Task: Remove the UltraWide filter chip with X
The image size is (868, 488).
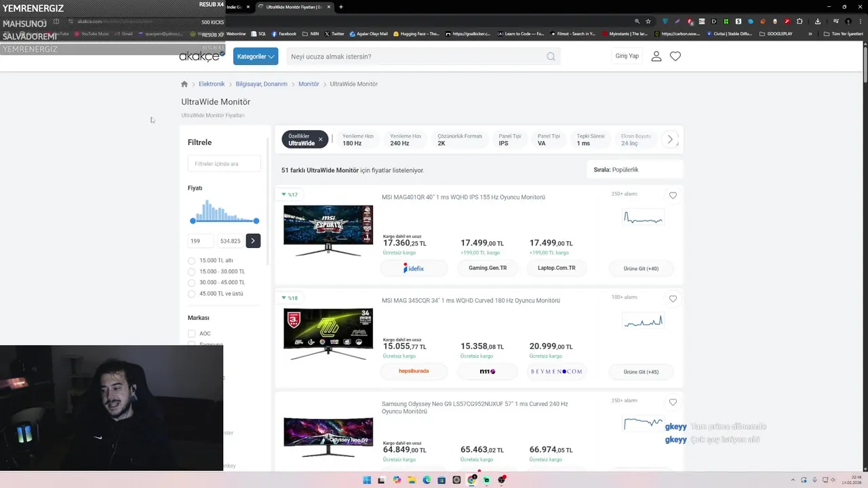Action: (320, 140)
